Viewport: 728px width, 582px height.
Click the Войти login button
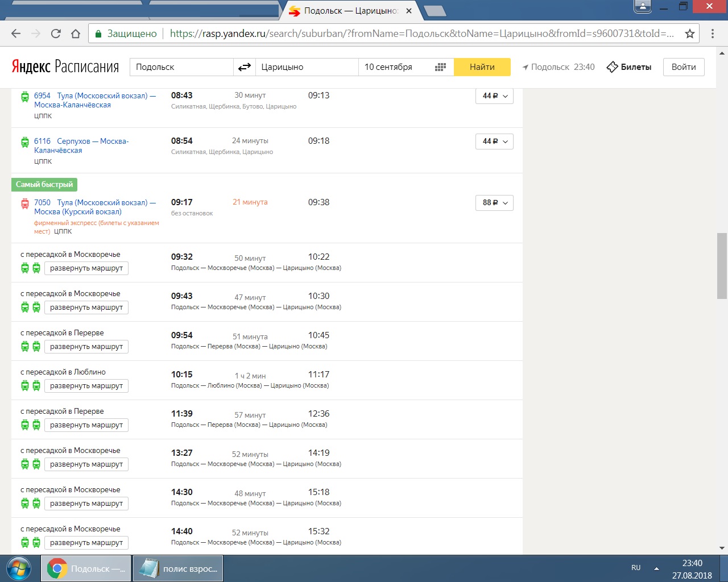point(684,67)
